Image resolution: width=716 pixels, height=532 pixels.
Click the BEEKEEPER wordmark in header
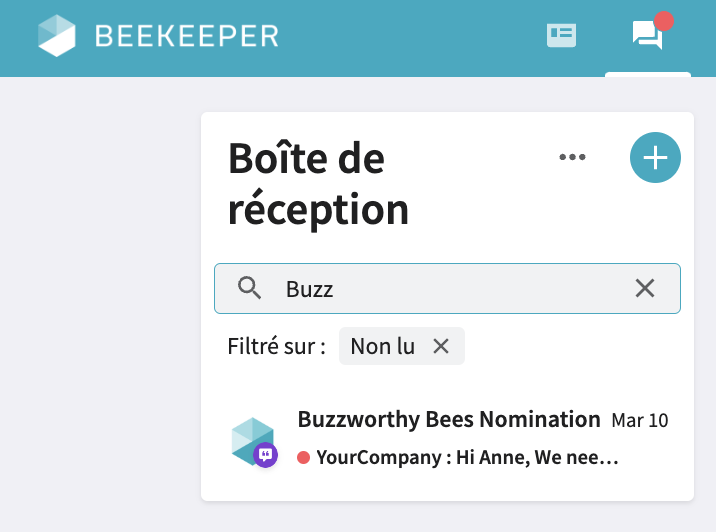186,36
